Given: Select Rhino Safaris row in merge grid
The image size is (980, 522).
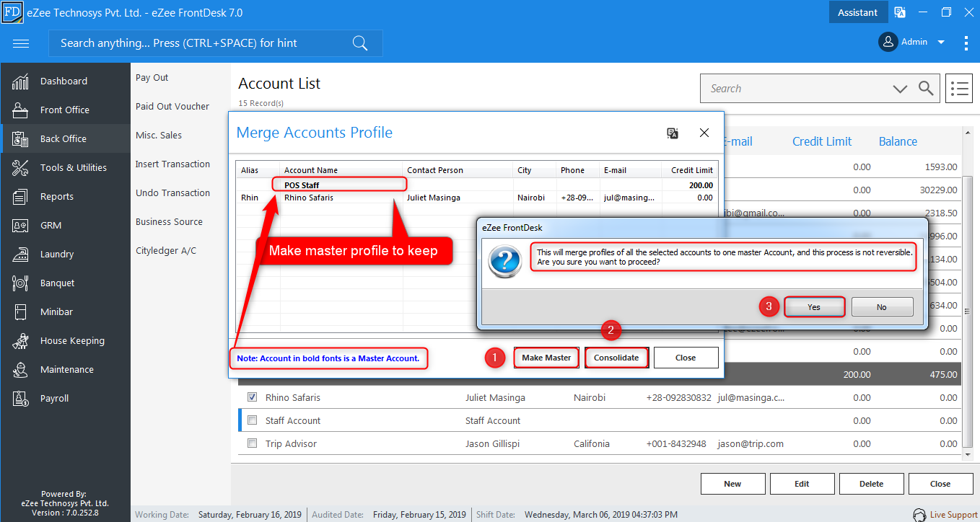Looking at the screenshot, I should pos(477,198).
